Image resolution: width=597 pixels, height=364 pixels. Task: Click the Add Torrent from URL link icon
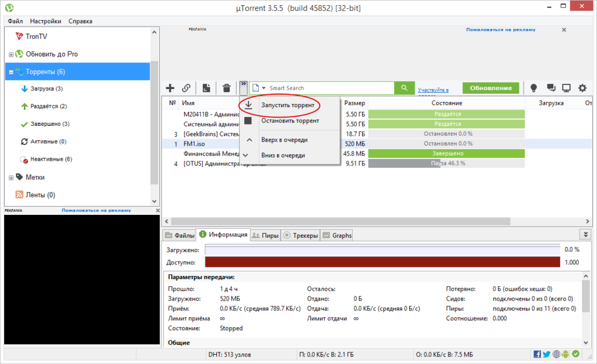tap(186, 88)
